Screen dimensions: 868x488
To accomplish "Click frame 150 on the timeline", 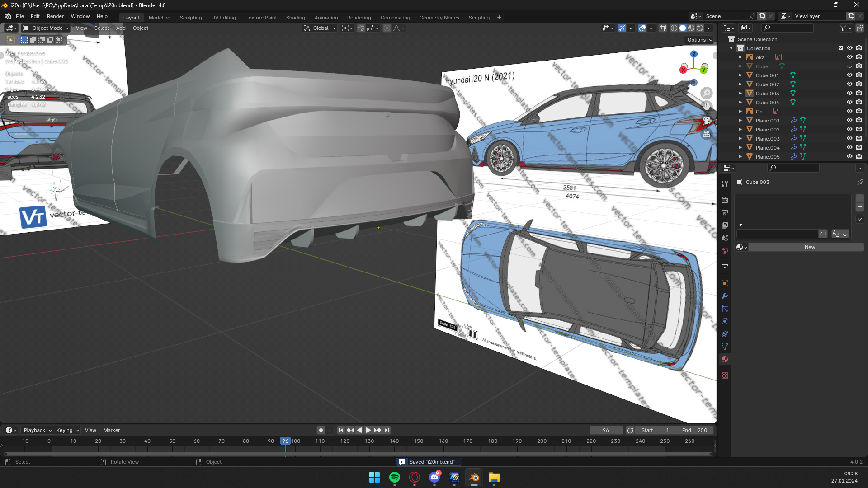I will (419, 441).
